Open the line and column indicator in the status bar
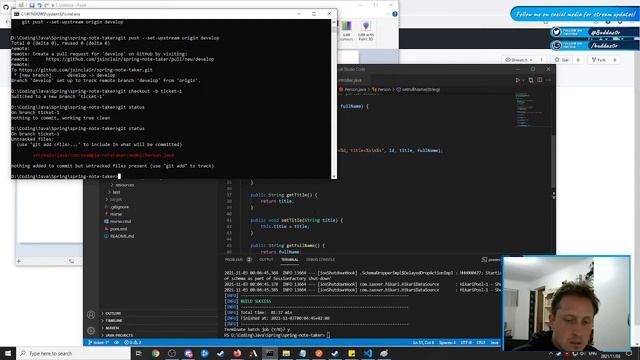 pos(423,342)
